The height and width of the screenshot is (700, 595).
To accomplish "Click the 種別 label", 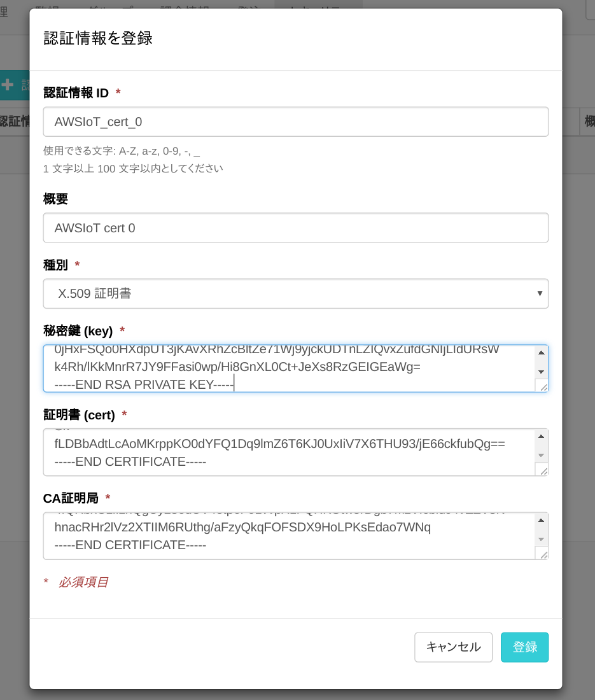I will click(x=55, y=265).
